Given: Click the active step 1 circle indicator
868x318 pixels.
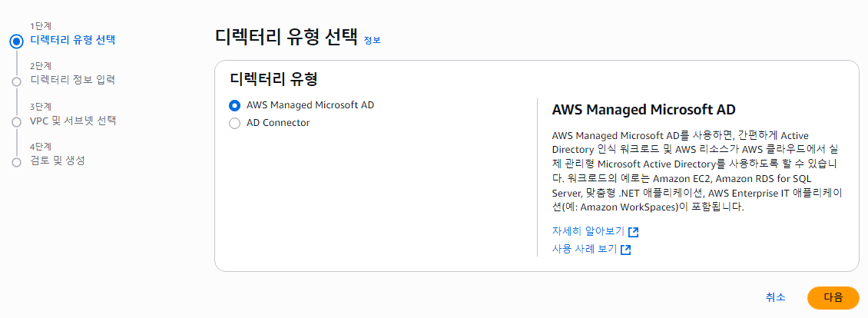Looking at the screenshot, I should [17, 41].
